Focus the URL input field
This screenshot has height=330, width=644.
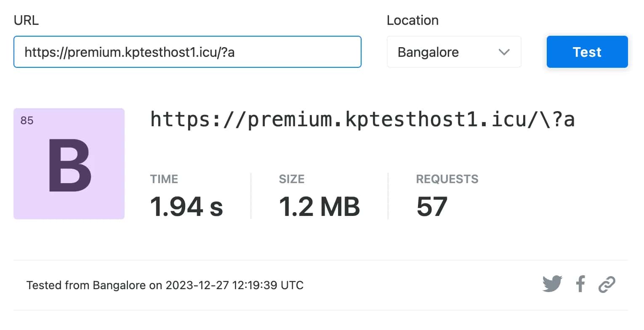pyautogui.click(x=187, y=52)
